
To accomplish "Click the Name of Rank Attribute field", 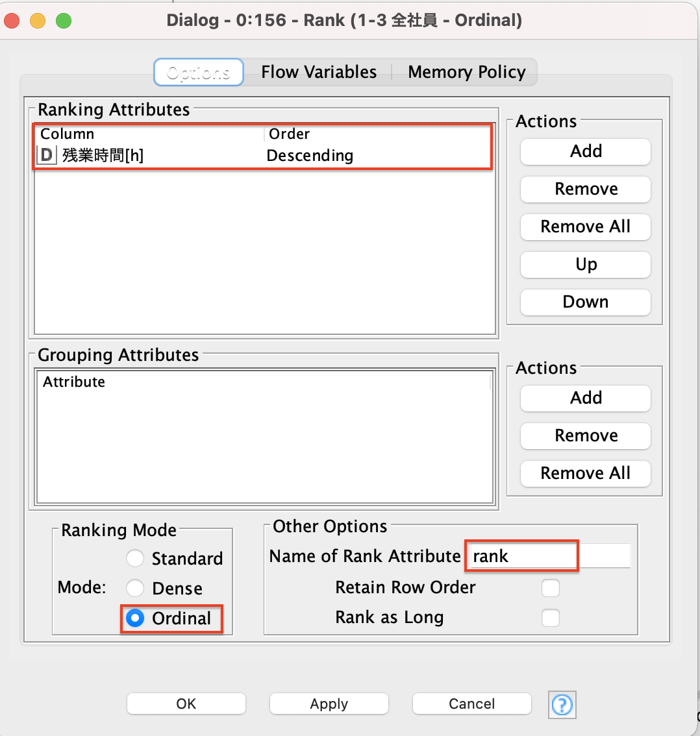I will coord(550,556).
